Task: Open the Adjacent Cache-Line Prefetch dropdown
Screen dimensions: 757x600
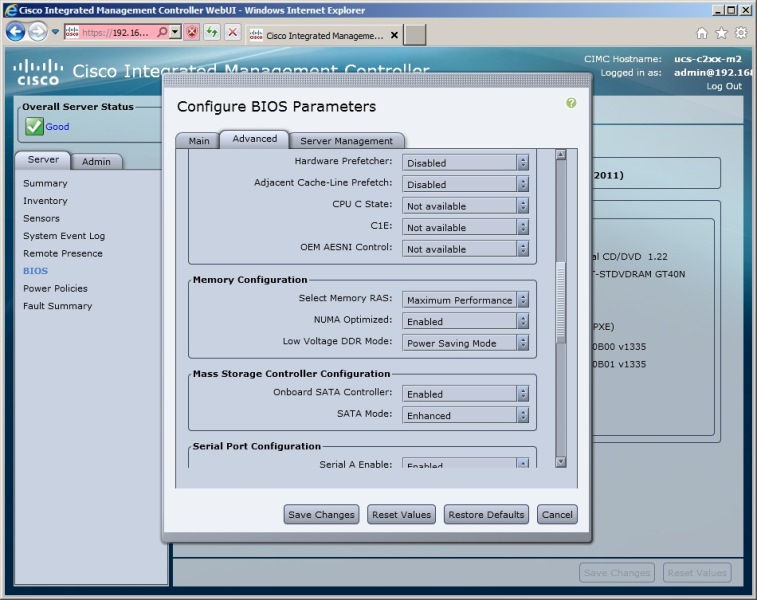Action: (465, 184)
